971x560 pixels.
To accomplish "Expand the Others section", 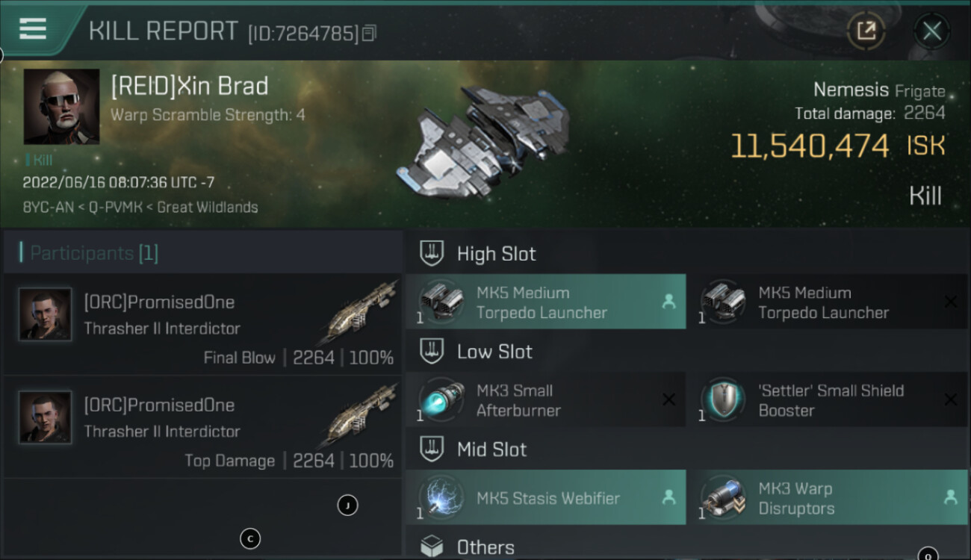I will pyautogui.click(x=485, y=547).
